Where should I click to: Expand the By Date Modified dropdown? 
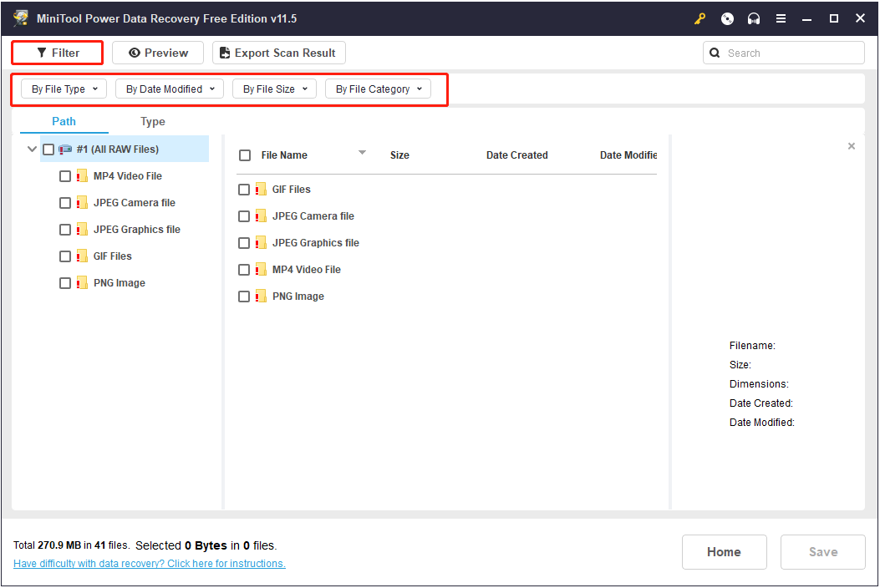[170, 89]
